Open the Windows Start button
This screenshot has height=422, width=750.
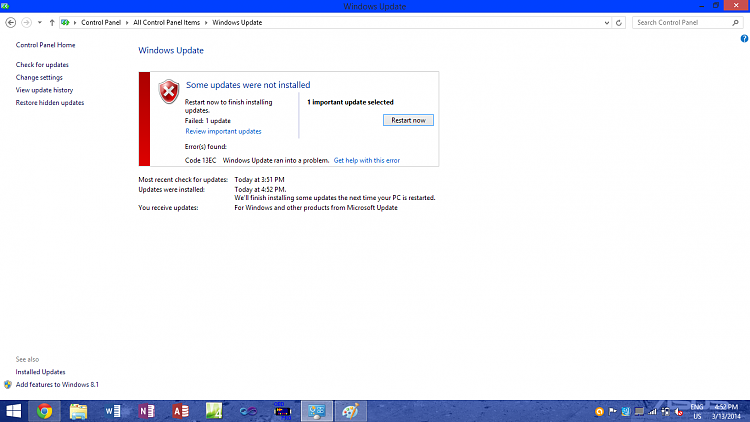coord(14,411)
